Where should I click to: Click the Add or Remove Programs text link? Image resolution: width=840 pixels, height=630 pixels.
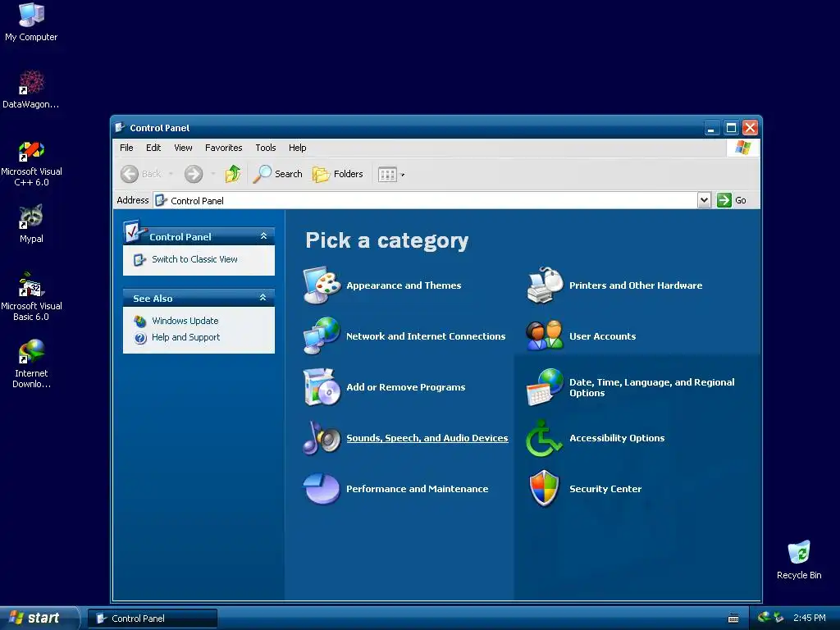tap(405, 387)
